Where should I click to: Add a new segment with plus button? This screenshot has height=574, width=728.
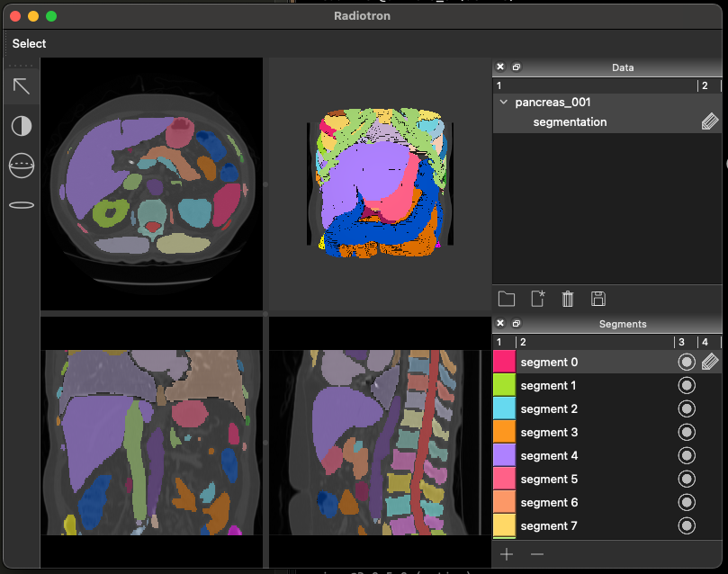point(507,554)
